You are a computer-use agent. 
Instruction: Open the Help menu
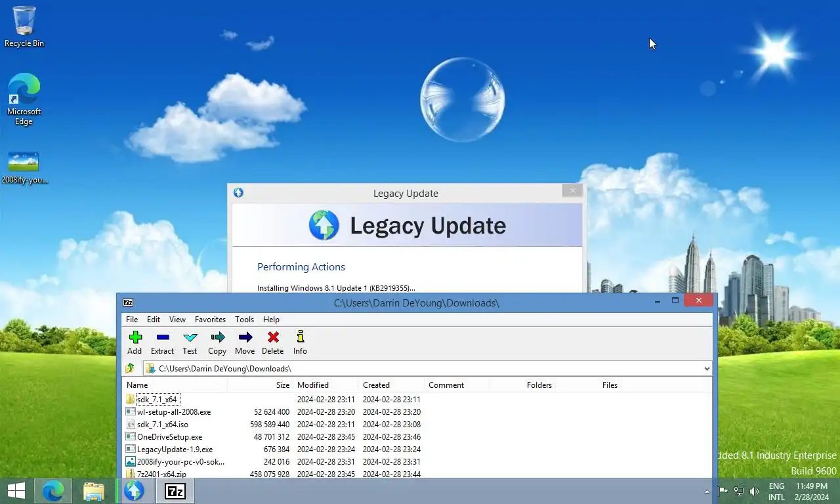click(271, 319)
